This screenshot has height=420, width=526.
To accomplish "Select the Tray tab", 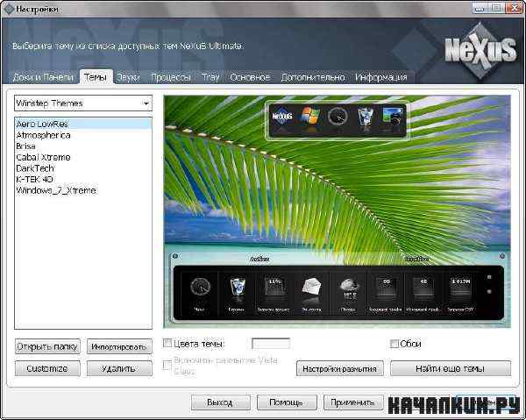I will (x=210, y=77).
